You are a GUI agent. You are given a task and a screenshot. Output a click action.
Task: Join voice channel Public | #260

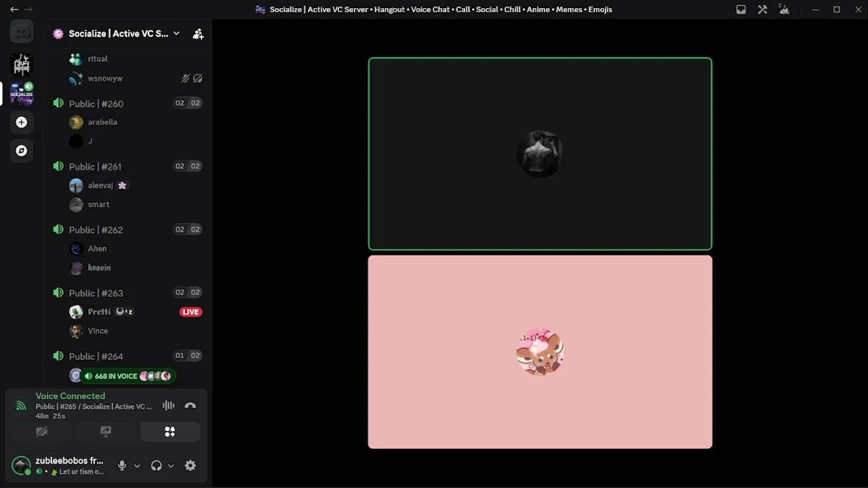tap(96, 104)
